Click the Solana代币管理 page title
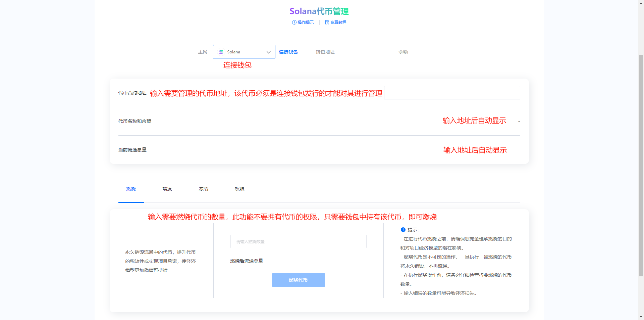 coord(319,11)
